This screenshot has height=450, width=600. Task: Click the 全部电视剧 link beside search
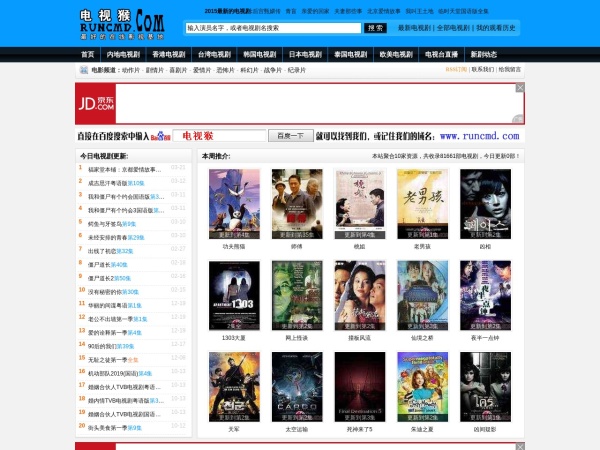click(x=453, y=28)
